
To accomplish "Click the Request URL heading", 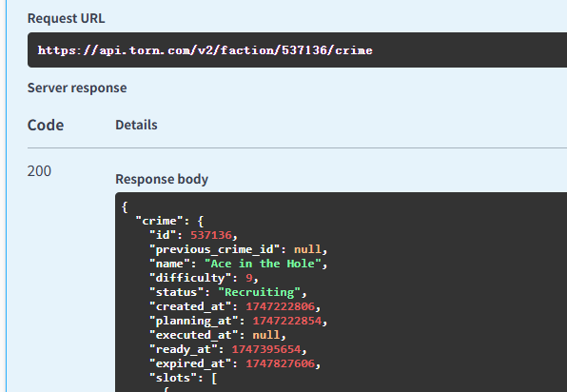I will [67, 18].
